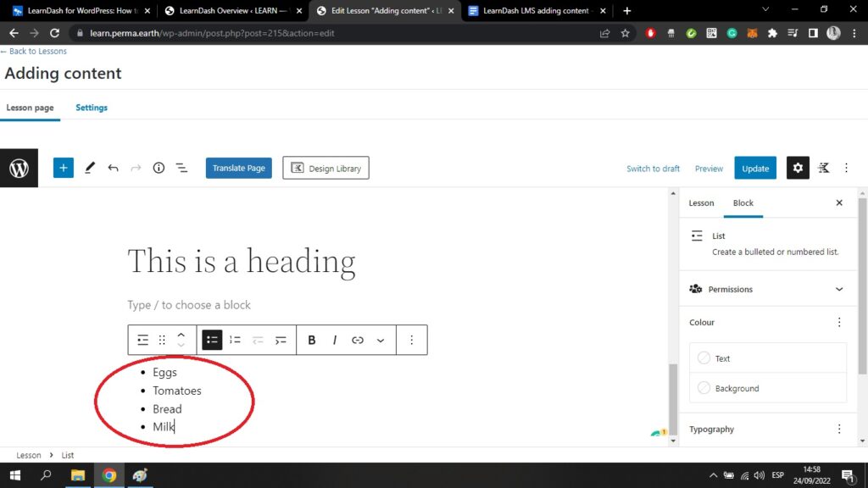The height and width of the screenshot is (488, 868).
Task: Open document details info icon
Action: [x=159, y=168]
